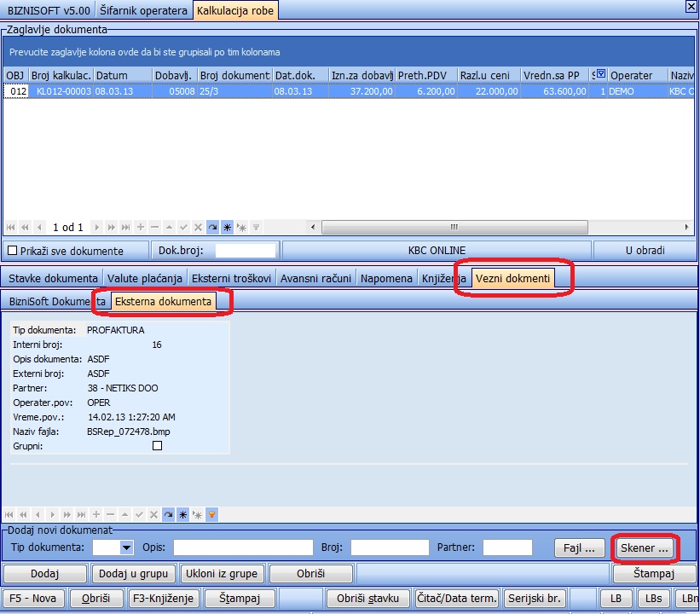Viewport: 700px width, 614px height.
Task: Click the 'Fajl ...' button
Action: [x=580, y=547]
